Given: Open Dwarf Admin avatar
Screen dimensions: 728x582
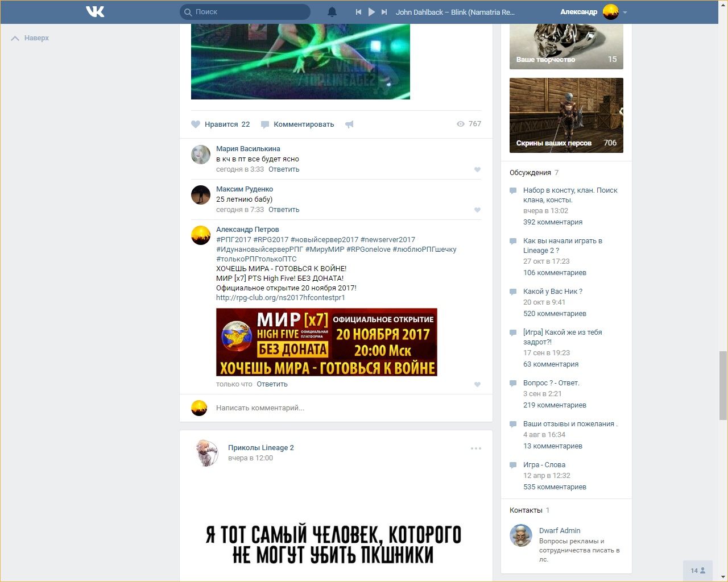Looking at the screenshot, I should (x=521, y=536).
